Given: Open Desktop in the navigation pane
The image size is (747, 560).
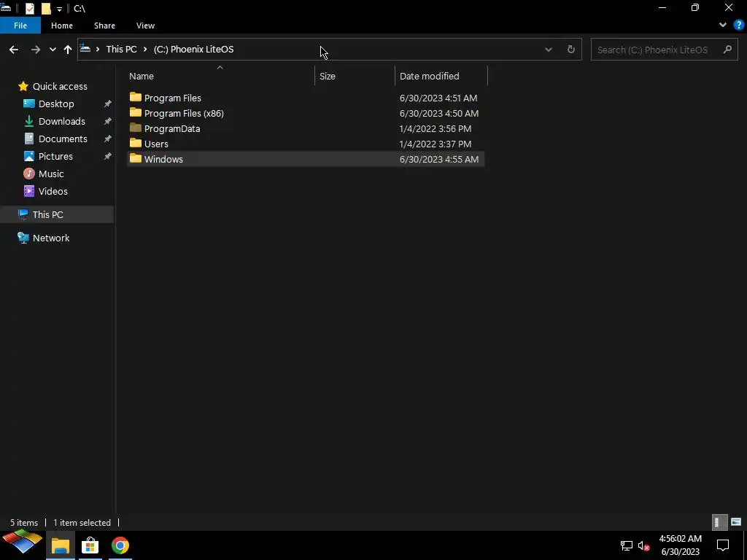Looking at the screenshot, I should (x=56, y=104).
